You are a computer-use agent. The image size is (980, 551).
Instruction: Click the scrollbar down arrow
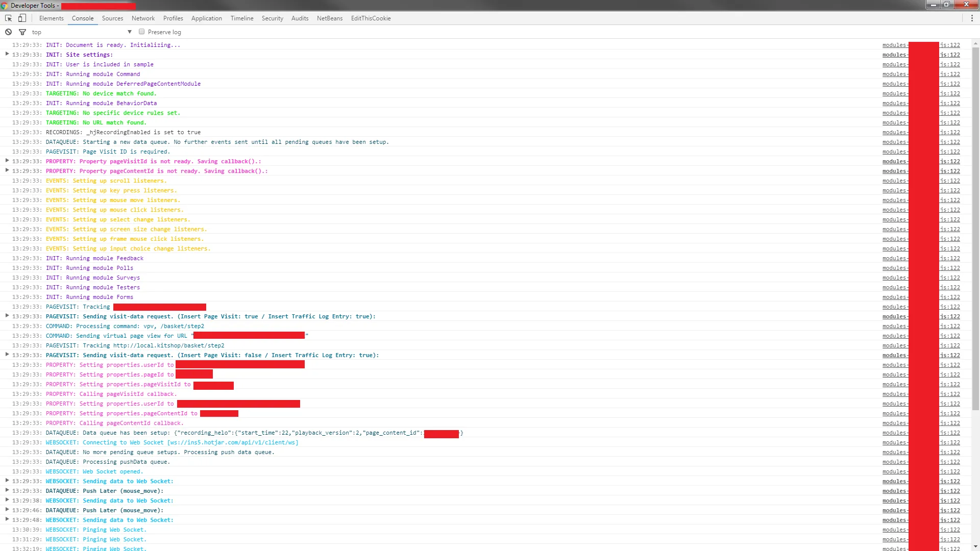tap(975, 547)
